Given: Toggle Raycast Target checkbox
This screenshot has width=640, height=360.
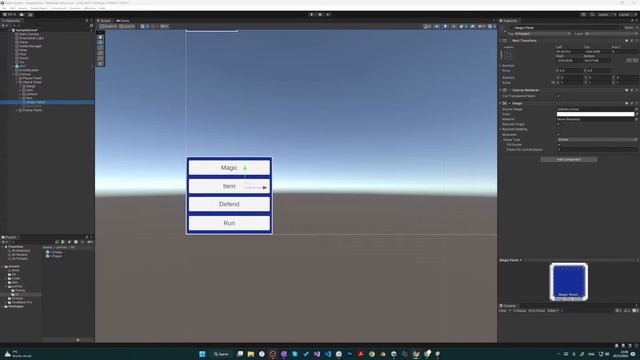Looking at the screenshot, I should (x=558, y=124).
